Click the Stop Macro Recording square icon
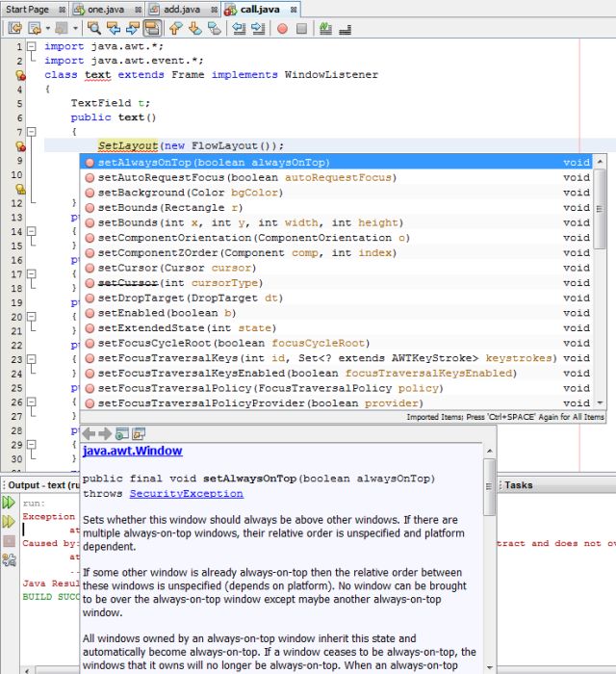Viewport: 616px width, 674px height. point(301,29)
